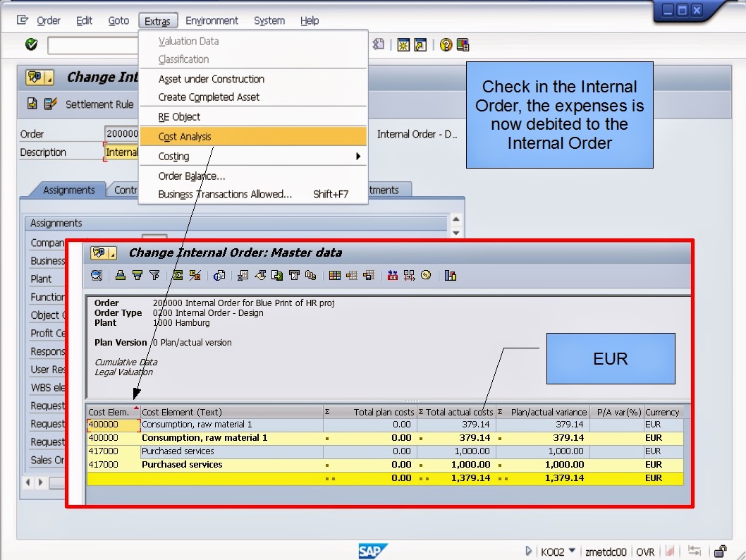Click the Change layout grid icon
This screenshot has width=746, height=560.
click(334, 276)
